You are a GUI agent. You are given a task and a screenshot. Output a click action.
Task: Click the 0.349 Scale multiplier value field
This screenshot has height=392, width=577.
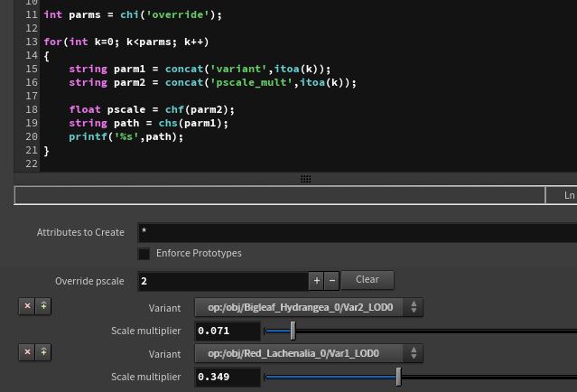pos(228,377)
